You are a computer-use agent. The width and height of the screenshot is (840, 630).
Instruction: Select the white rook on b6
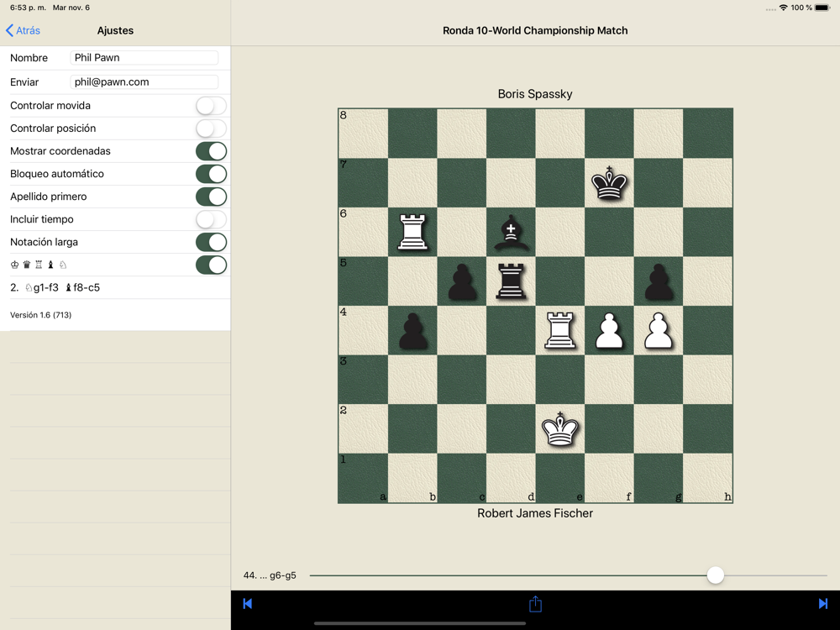coord(412,233)
